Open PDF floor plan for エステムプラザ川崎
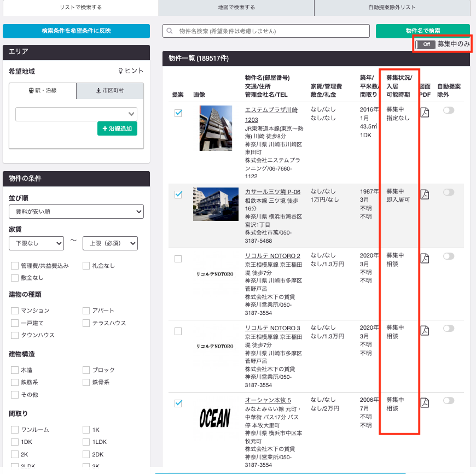This screenshot has width=476, height=474. [x=425, y=112]
